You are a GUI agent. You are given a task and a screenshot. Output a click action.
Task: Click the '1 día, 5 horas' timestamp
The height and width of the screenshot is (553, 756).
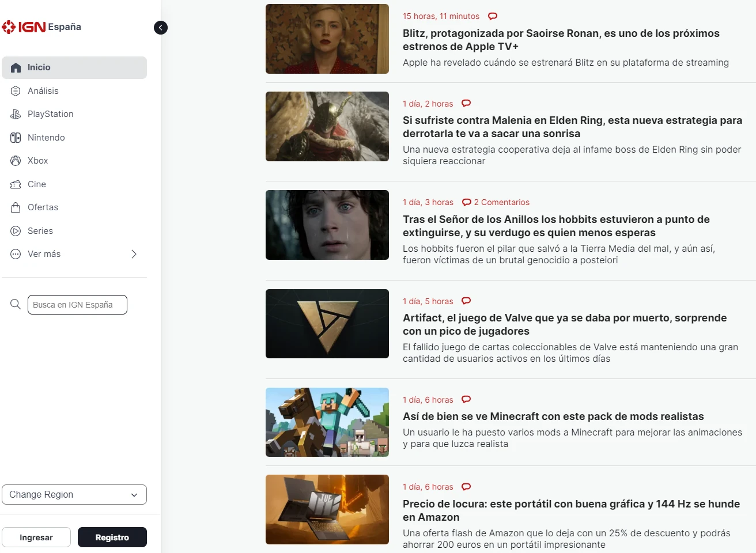[x=428, y=301]
